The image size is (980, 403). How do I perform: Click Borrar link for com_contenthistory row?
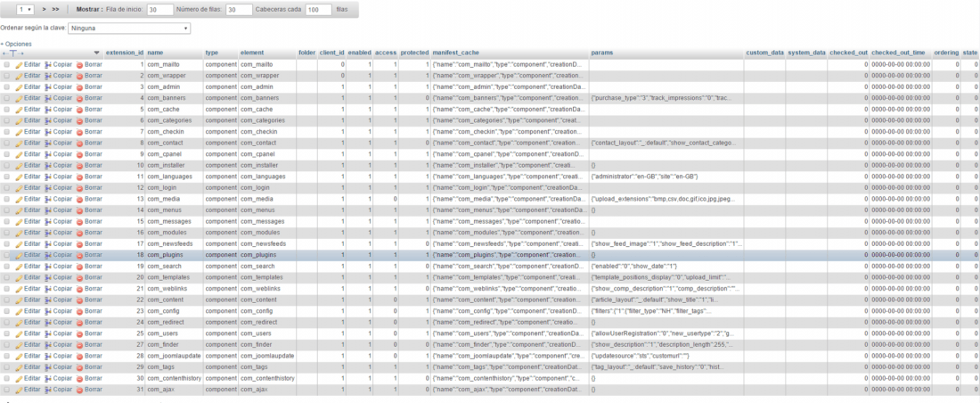pyautogui.click(x=94, y=379)
